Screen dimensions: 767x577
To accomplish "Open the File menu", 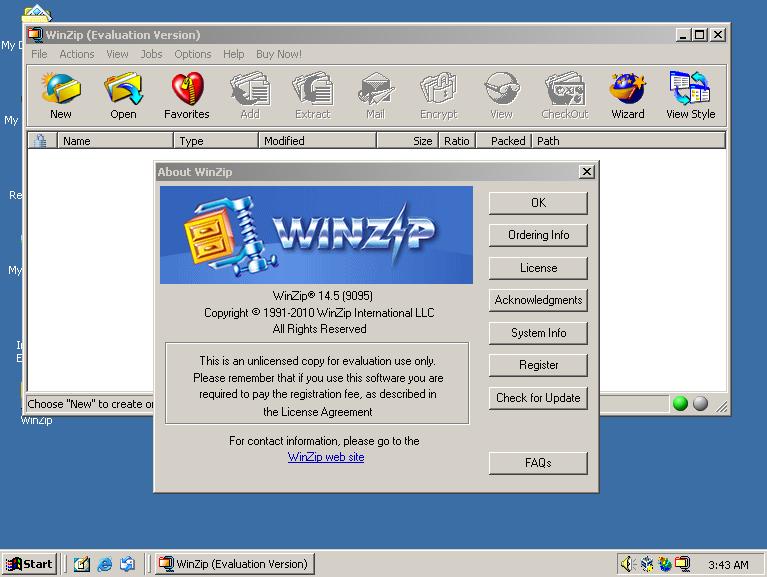I will (39, 54).
